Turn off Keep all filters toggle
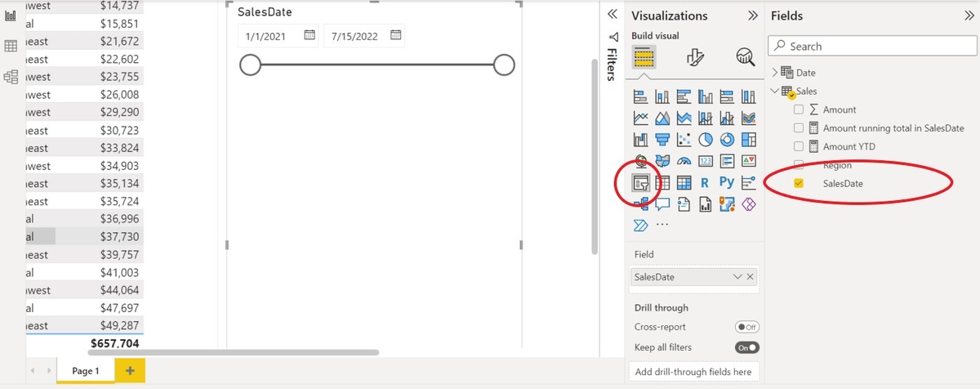This screenshot has height=389, width=980. point(746,347)
